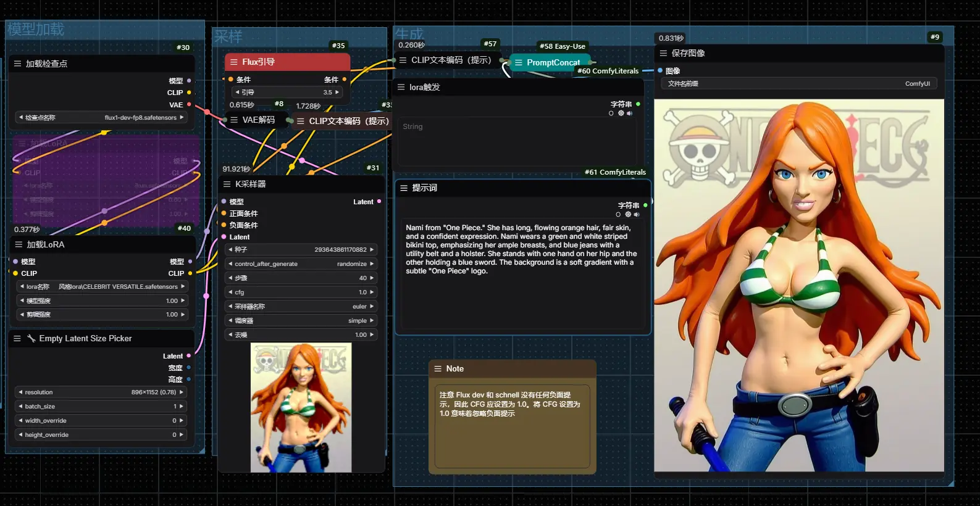
Task: Open the resolution 896×1152 dropdown
Action: tap(101, 392)
